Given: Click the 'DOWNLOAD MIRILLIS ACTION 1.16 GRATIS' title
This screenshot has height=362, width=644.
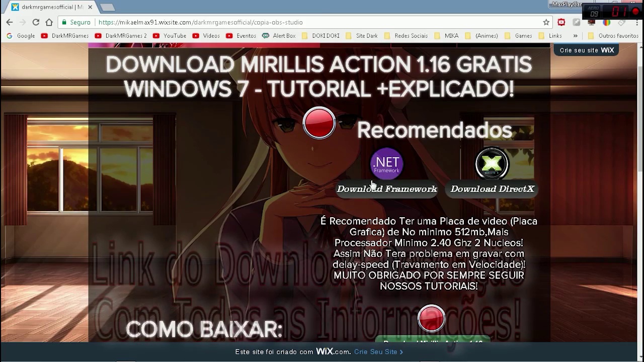Looking at the screenshot, I should (319, 65).
